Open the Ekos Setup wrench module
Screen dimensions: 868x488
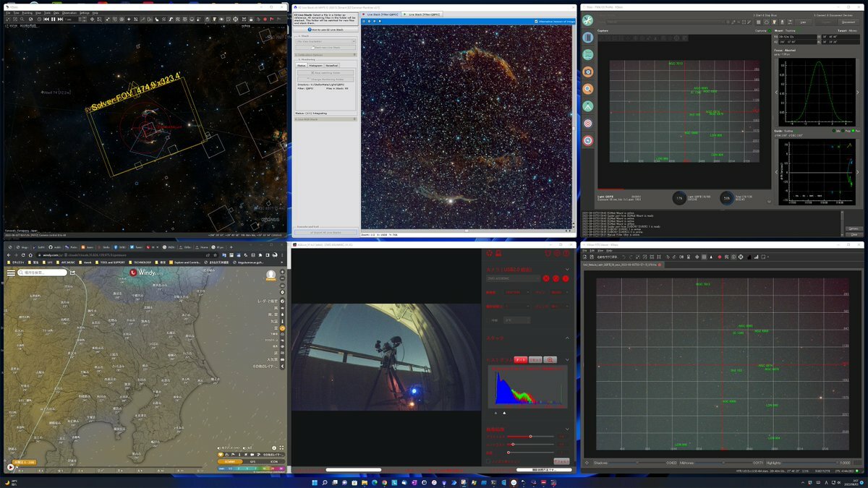tap(588, 20)
